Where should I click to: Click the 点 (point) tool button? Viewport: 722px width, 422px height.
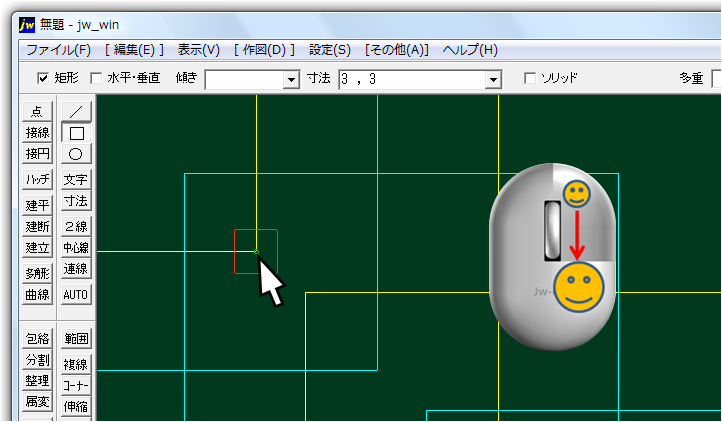click(x=37, y=111)
